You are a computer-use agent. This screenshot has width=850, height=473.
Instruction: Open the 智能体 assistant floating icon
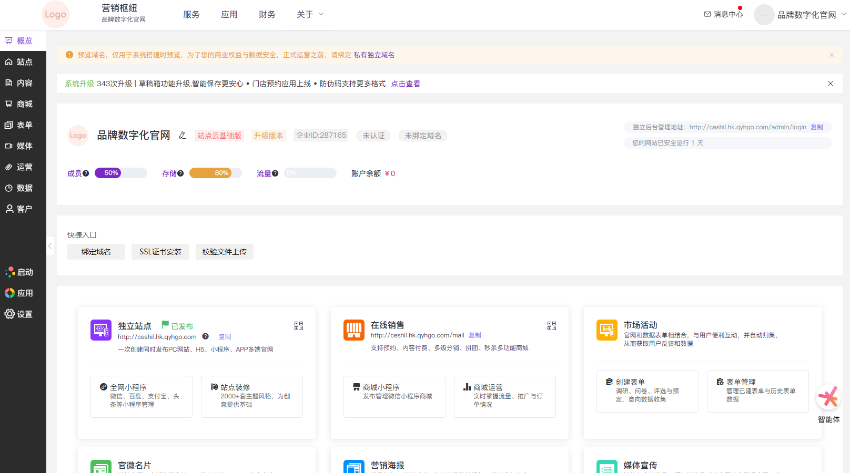[x=828, y=400]
